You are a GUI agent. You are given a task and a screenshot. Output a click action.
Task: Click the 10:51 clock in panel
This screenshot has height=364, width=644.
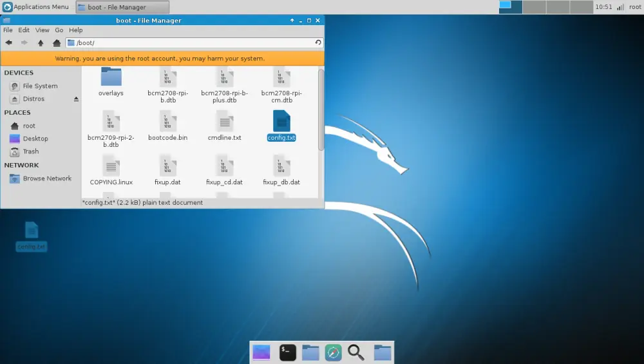point(603,7)
